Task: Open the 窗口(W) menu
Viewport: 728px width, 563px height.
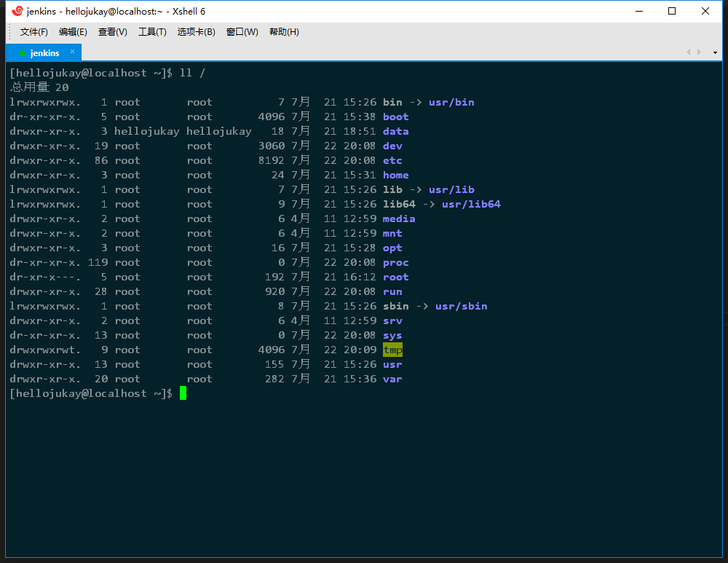Action: point(242,32)
